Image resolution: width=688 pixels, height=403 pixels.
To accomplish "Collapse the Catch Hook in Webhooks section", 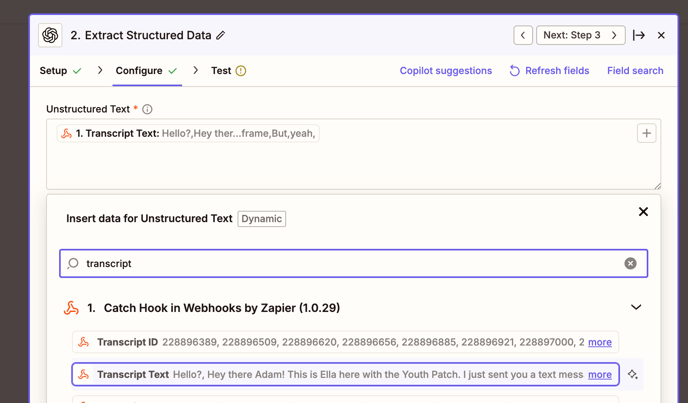I will pyautogui.click(x=636, y=307).
